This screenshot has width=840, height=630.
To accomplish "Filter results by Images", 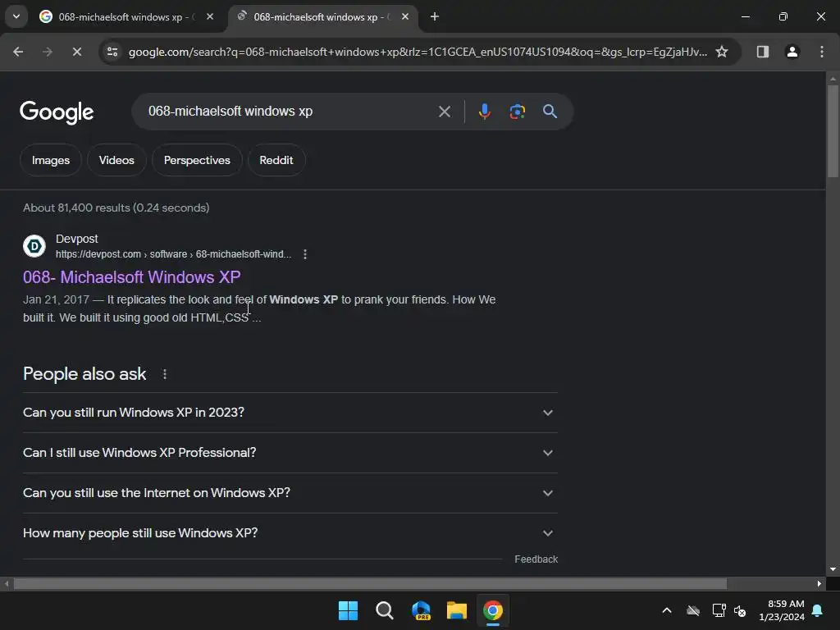I will pos(51,160).
